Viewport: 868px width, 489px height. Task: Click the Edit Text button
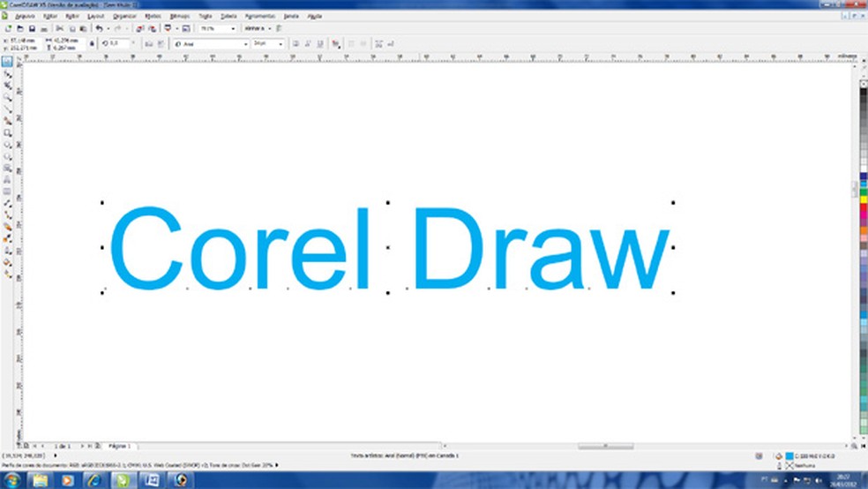(x=390, y=44)
